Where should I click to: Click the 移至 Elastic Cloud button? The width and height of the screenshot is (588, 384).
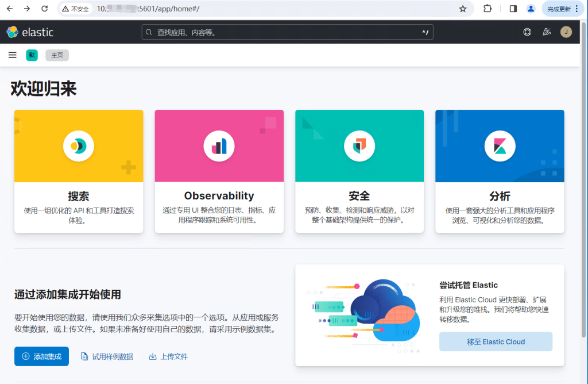[496, 341]
